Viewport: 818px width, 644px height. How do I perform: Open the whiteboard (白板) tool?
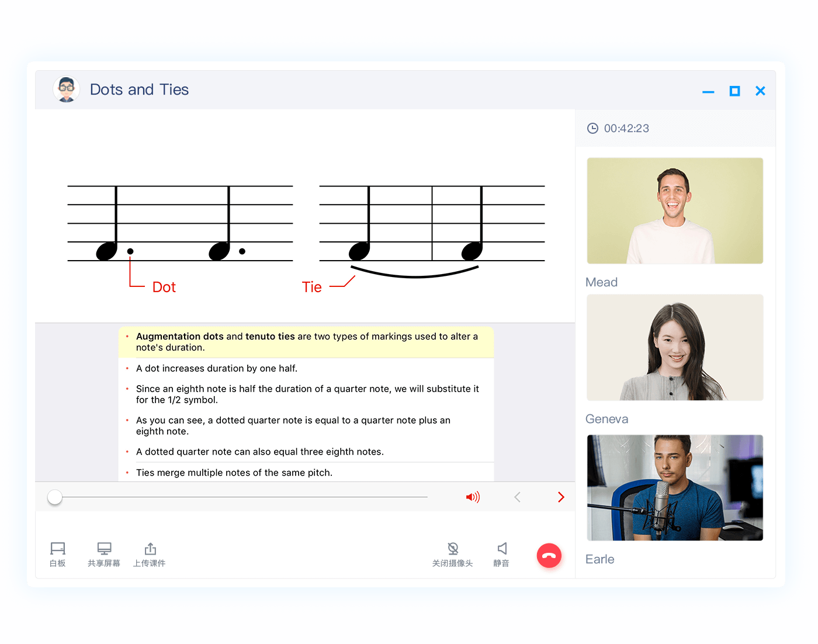click(58, 555)
